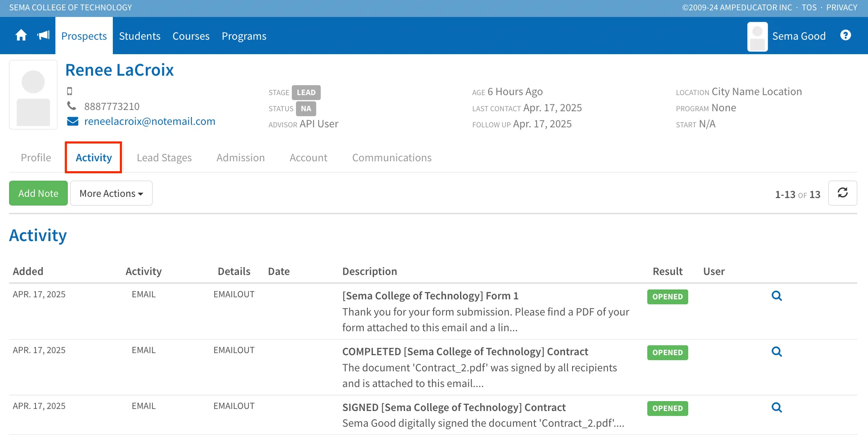The height and width of the screenshot is (435, 868).
Task: Switch to the Profile tab
Action: (x=36, y=158)
